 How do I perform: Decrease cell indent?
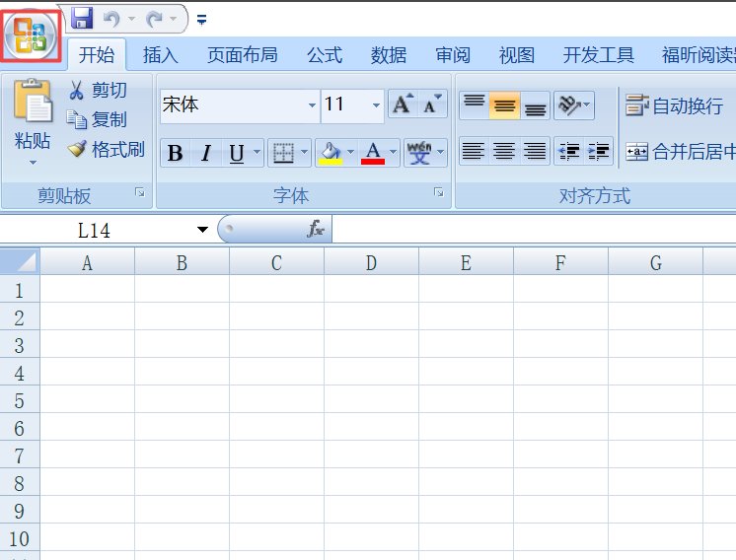tap(569, 151)
